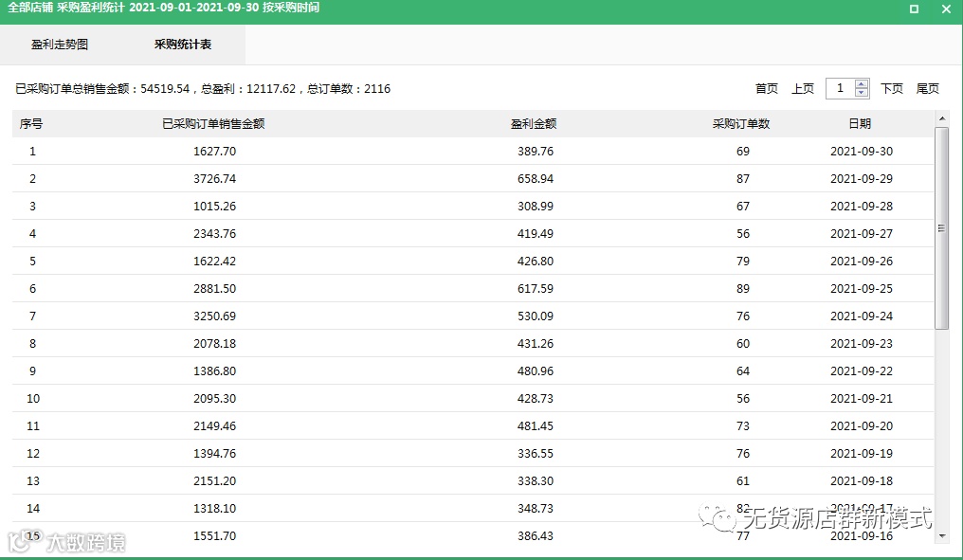Click the 已采购订单销售金额 column header

point(213,124)
